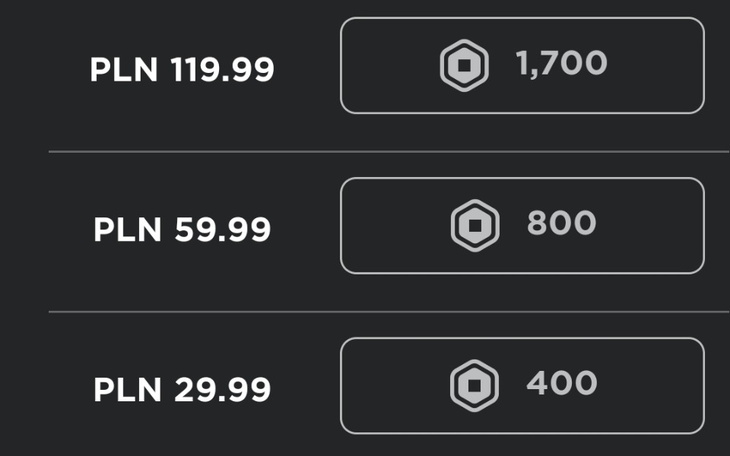
Task: Click the 400 amount text
Action: [x=561, y=384]
